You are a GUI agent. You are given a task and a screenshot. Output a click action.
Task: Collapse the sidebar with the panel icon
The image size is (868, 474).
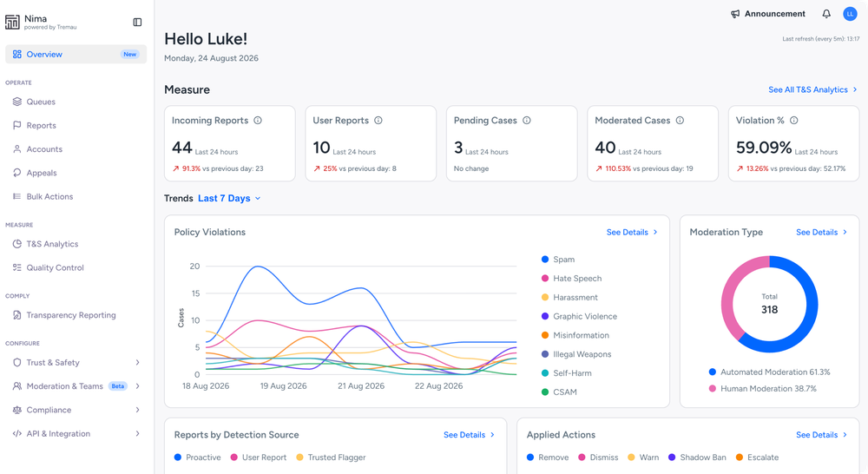tap(137, 23)
